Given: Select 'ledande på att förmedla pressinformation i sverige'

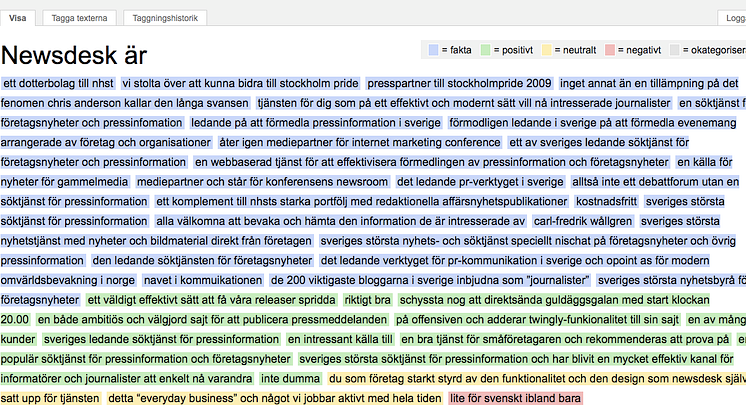Looking at the screenshot, I should tap(316, 123).
